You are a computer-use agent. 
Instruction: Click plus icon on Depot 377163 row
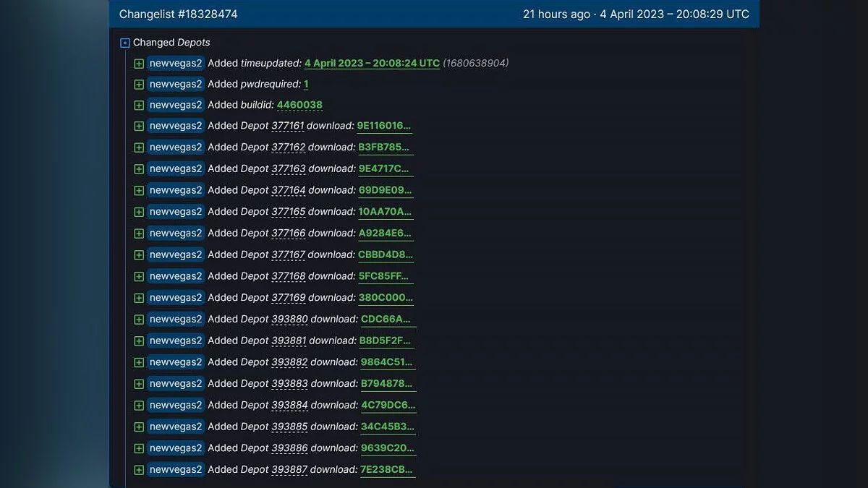pos(139,169)
